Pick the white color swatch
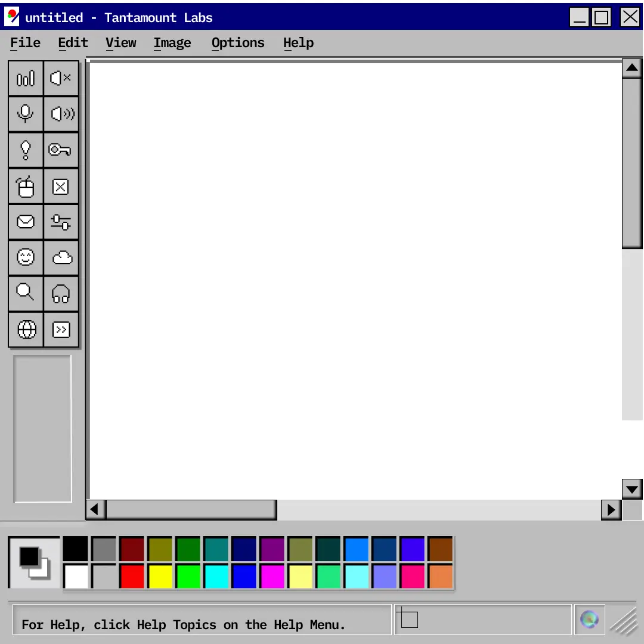Screen dimensions: 644x644 point(76,576)
